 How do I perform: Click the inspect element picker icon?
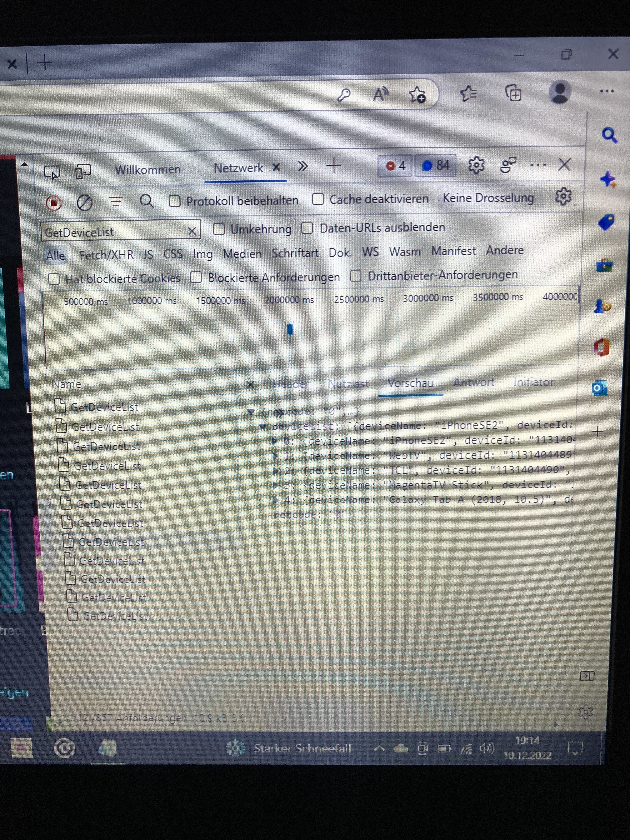52,172
